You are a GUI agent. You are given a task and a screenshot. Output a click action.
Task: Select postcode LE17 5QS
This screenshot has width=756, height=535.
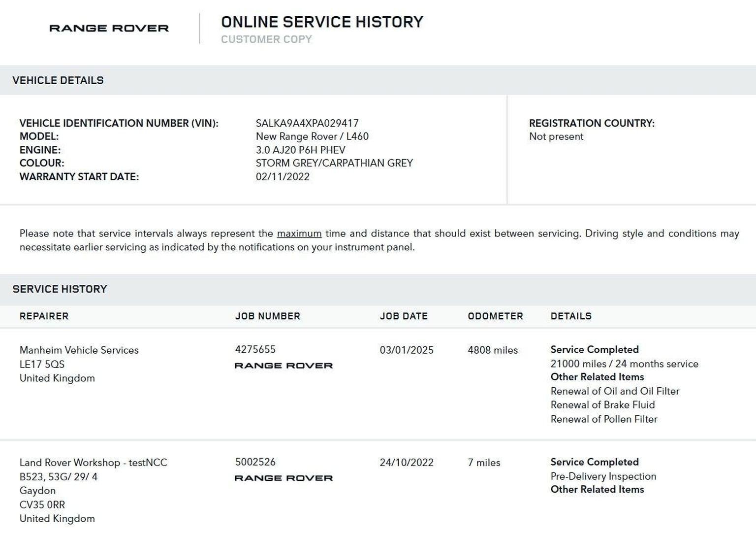pyautogui.click(x=42, y=365)
